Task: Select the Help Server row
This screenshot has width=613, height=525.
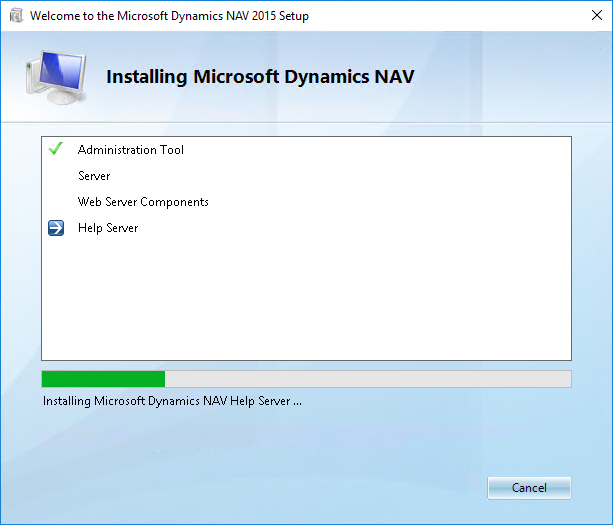Action: pyautogui.click(x=306, y=228)
